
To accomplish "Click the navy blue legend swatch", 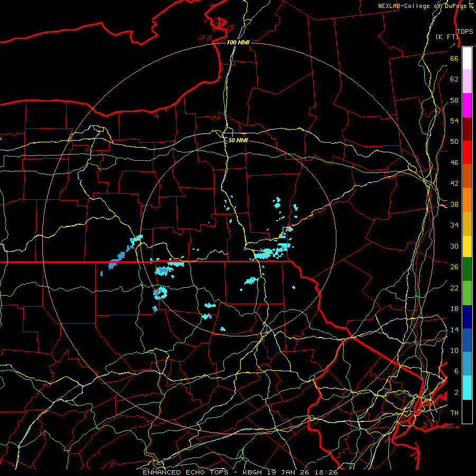I will point(467,317).
